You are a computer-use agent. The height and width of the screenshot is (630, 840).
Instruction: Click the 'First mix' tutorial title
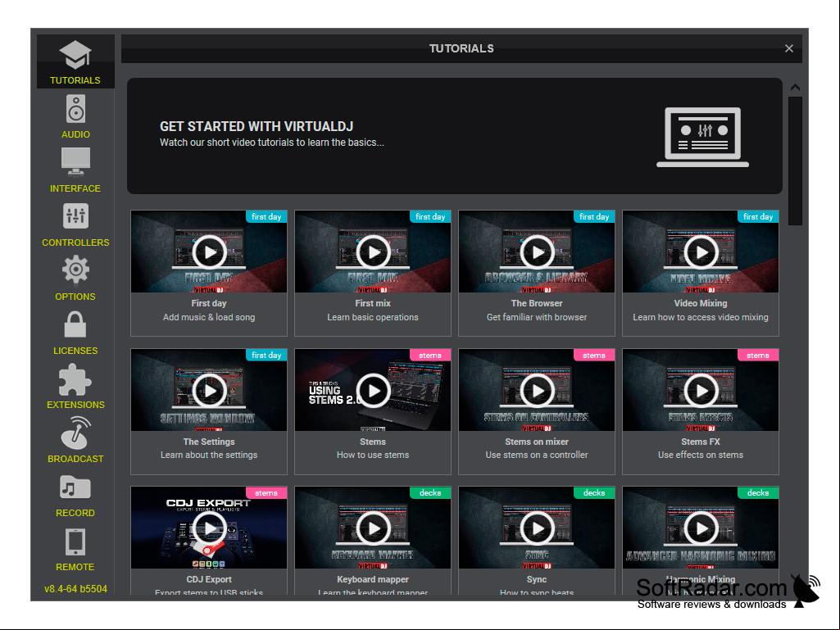tap(373, 303)
